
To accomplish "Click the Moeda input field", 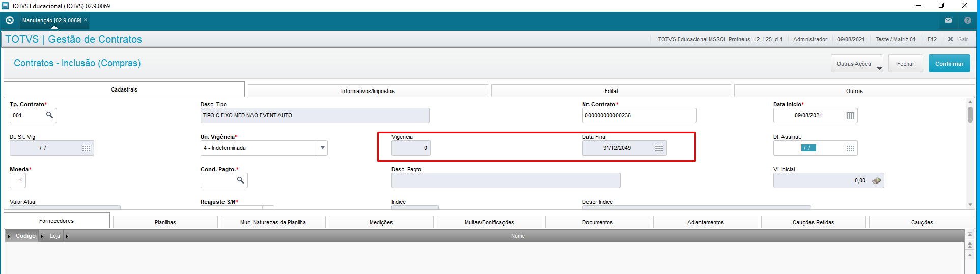I will coord(18,180).
